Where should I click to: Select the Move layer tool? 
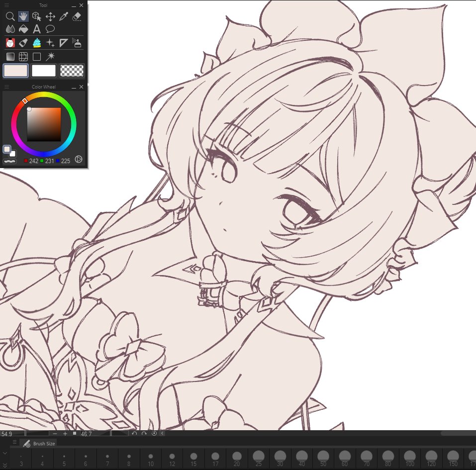click(x=50, y=16)
